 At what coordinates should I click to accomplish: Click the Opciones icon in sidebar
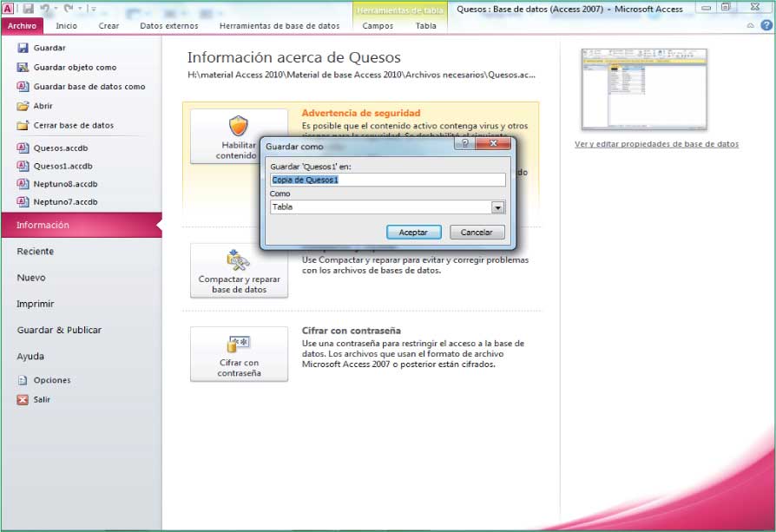(x=23, y=380)
